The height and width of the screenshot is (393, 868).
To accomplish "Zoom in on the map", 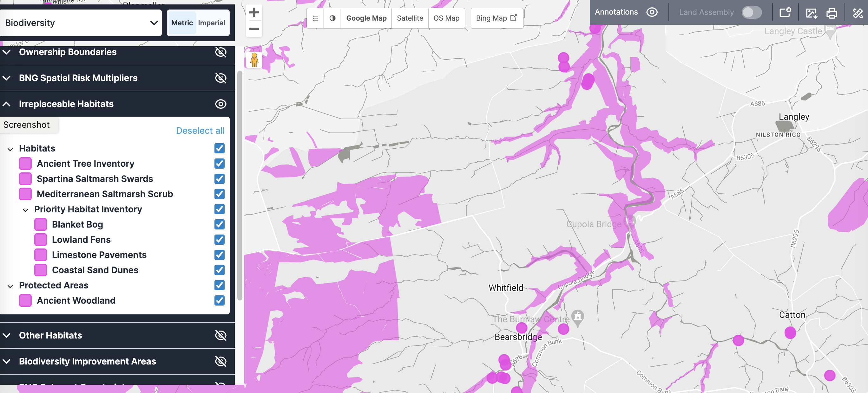I will 254,12.
